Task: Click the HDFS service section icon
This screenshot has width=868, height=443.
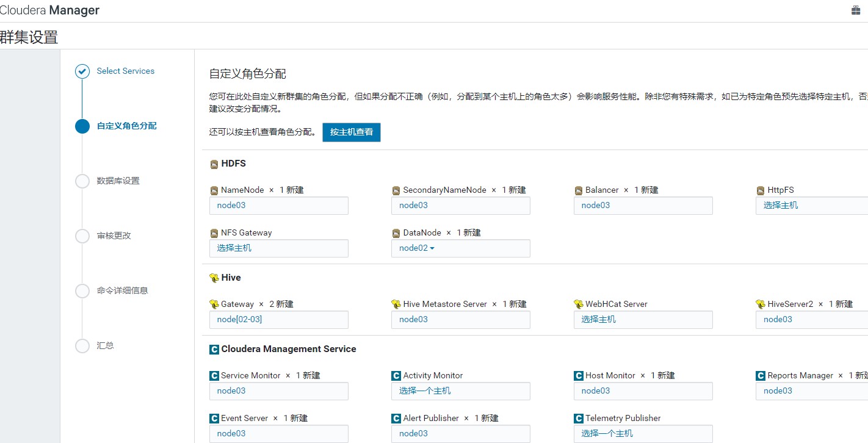Action: pos(214,164)
